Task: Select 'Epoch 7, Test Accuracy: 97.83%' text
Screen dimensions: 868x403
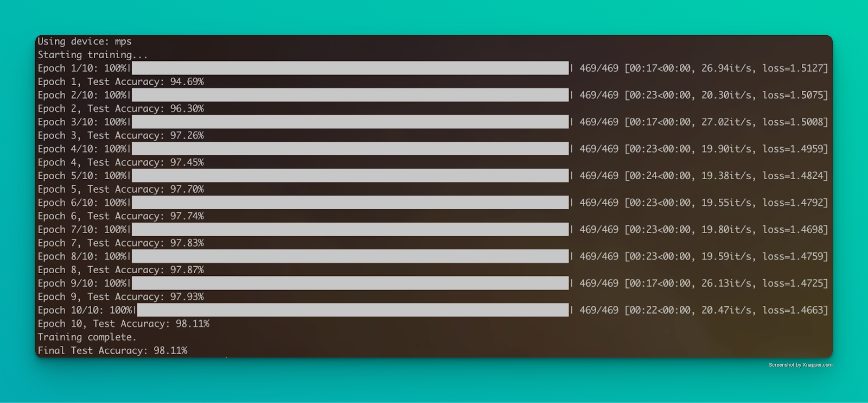Action: click(121, 243)
